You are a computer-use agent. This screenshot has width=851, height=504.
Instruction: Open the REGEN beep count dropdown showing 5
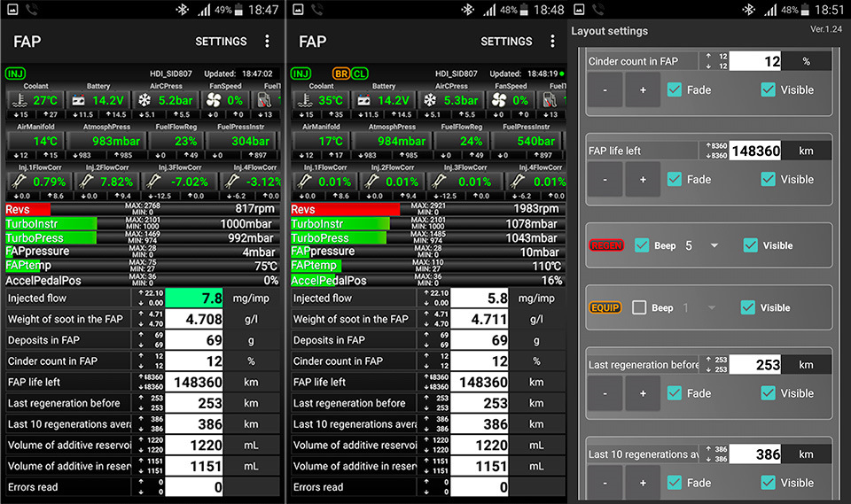(702, 245)
